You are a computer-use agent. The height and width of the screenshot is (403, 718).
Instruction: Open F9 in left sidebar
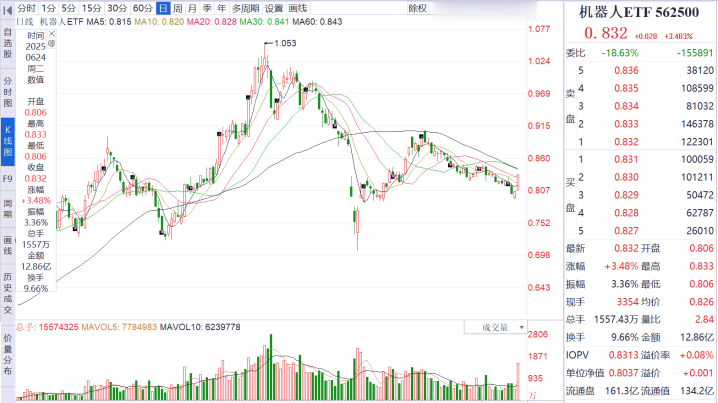8,179
